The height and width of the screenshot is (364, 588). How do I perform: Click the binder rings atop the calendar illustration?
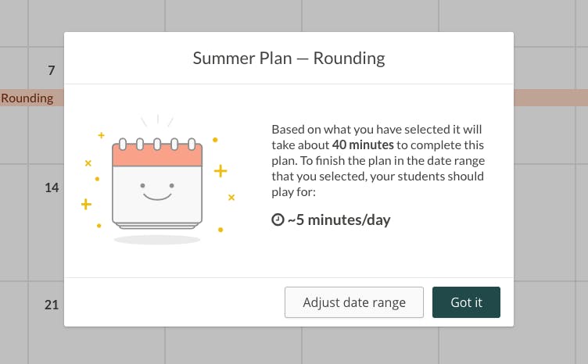click(x=157, y=143)
